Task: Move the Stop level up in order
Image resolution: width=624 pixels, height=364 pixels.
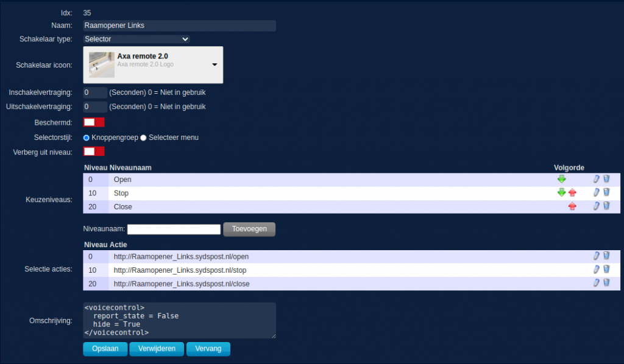Action: [572, 193]
